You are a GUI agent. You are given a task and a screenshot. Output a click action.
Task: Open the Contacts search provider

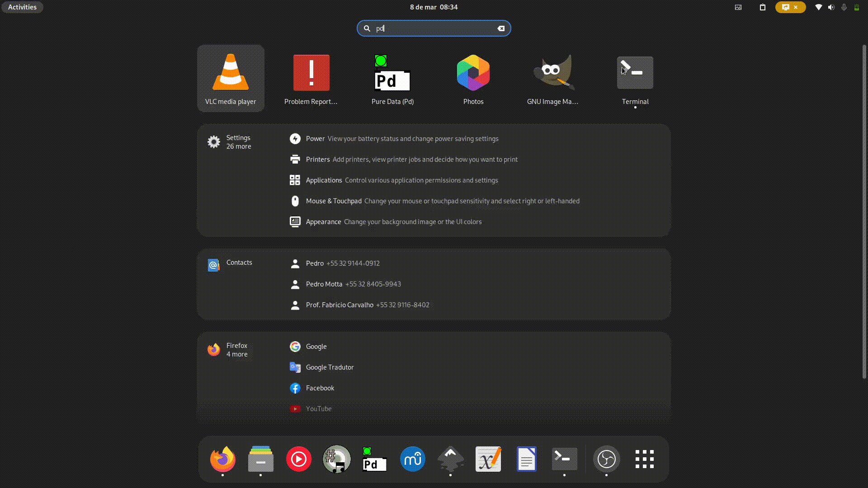pyautogui.click(x=230, y=264)
